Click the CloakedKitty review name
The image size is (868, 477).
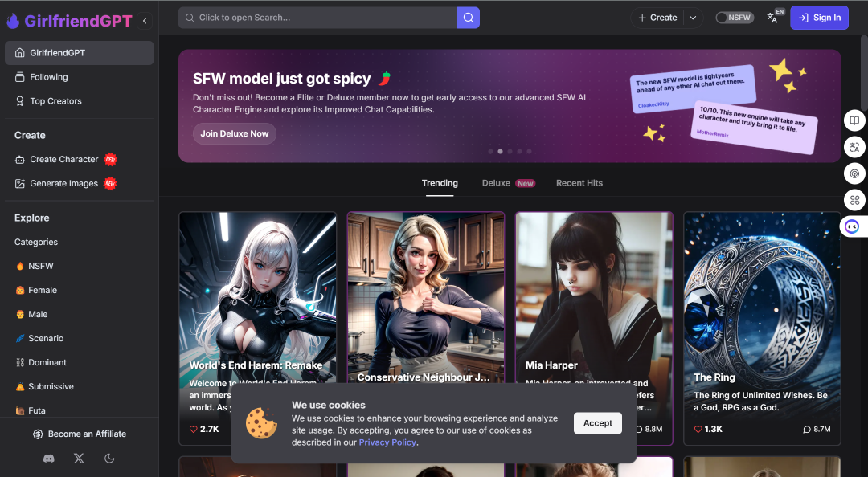click(653, 104)
